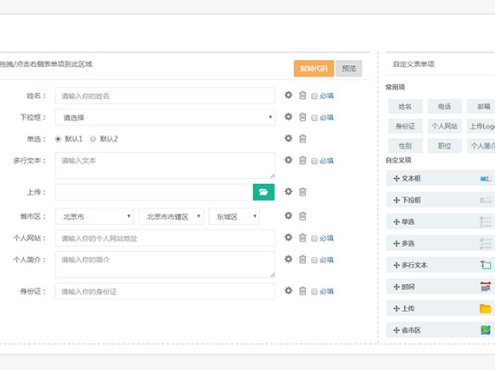
Task: Add 省市区 item from the 自定义项 list
Action: [441, 330]
